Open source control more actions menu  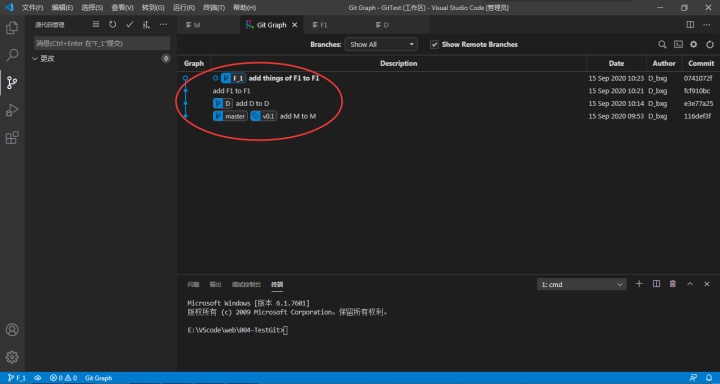(163, 25)
